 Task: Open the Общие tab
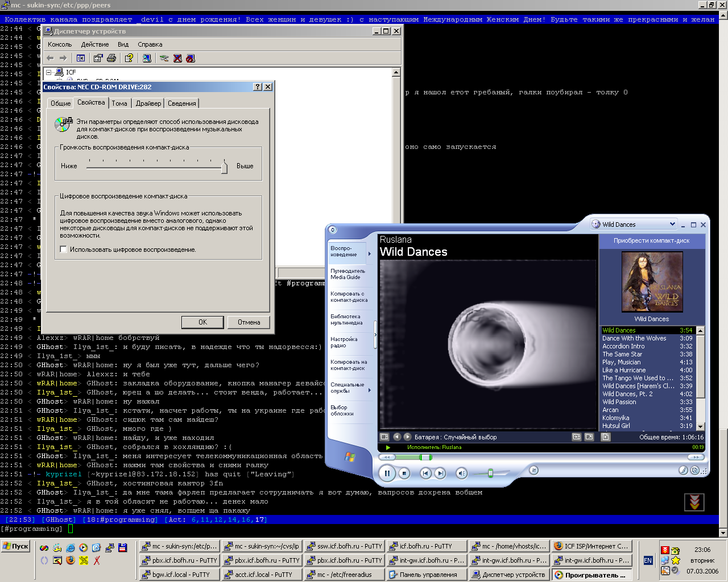(x=61, y=103)
